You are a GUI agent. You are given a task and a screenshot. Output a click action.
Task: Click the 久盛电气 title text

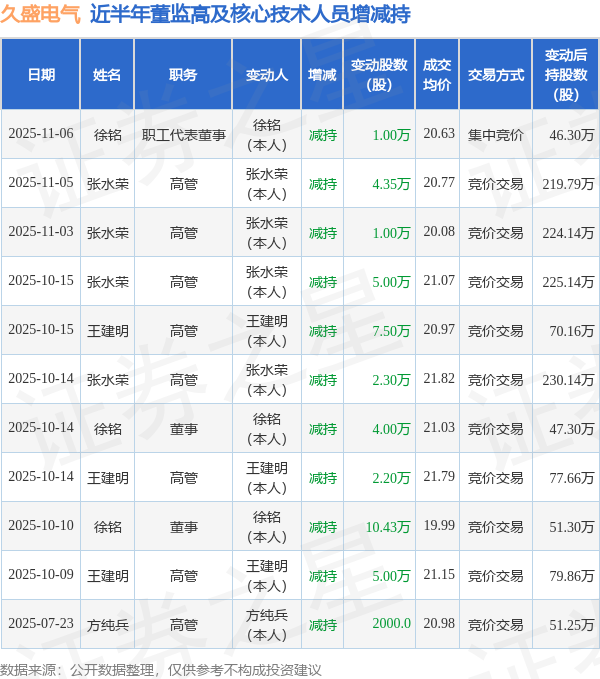(41, 14)
